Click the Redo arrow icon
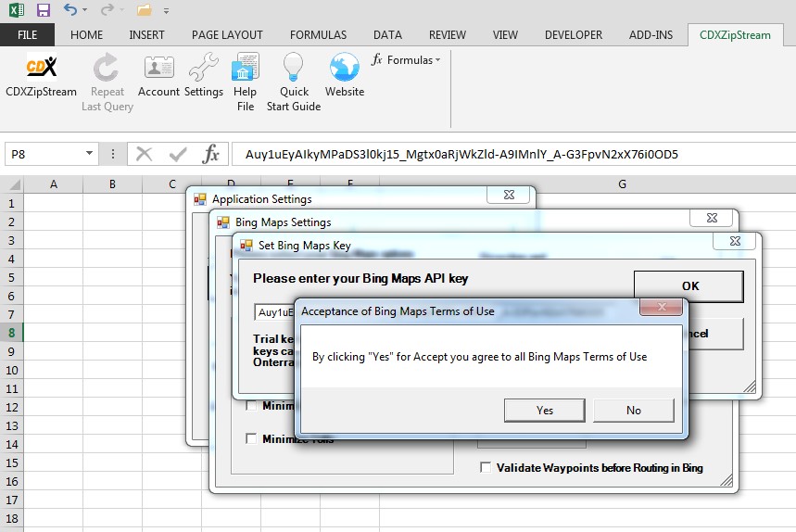Image resolution: width=796 pixels, height=532 pixels. (107, 9)
